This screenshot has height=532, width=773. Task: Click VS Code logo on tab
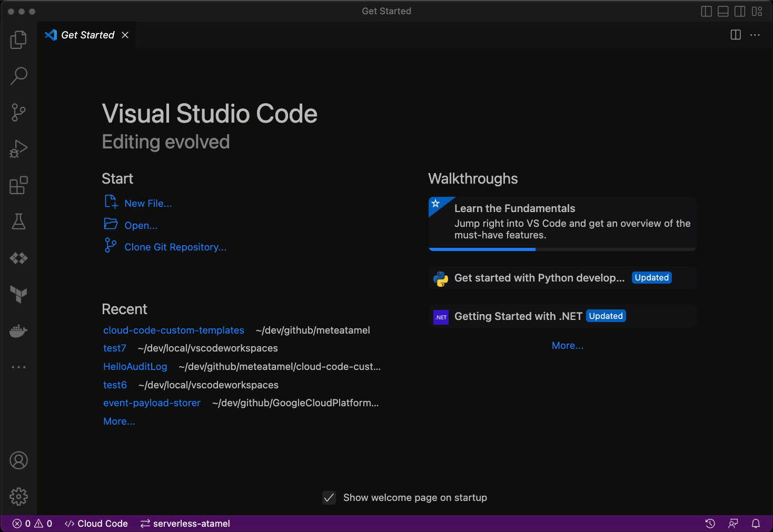51,35
